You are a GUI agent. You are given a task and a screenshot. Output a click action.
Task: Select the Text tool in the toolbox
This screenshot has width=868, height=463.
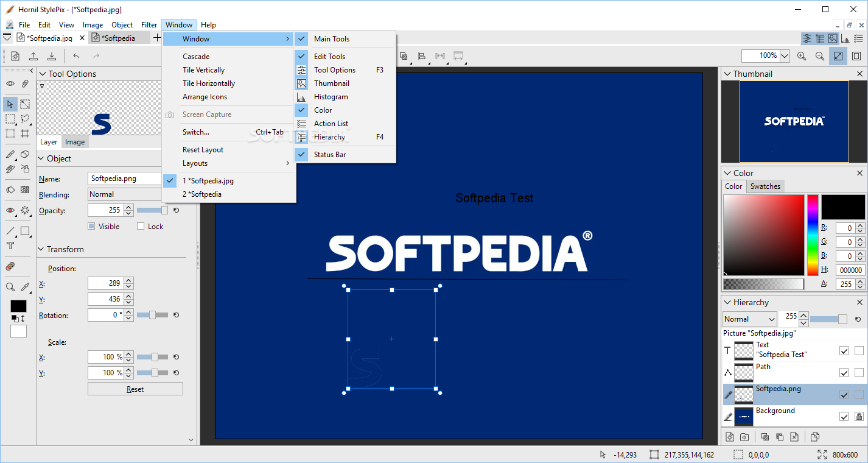(x=10, y=246)
